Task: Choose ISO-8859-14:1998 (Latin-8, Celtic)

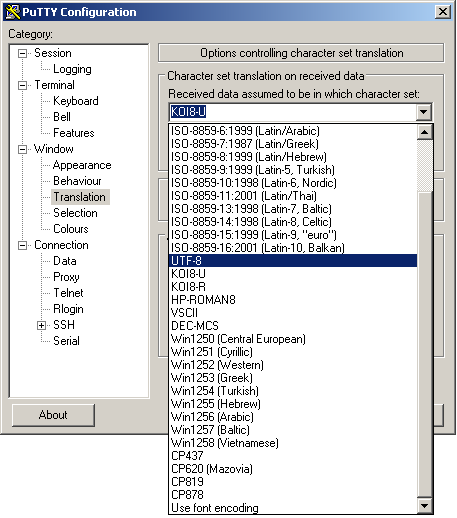Action: click(293, 222)
